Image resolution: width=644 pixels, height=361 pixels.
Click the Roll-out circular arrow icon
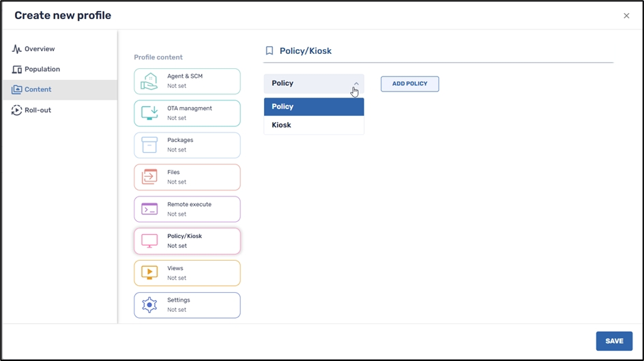pos(17,110)
